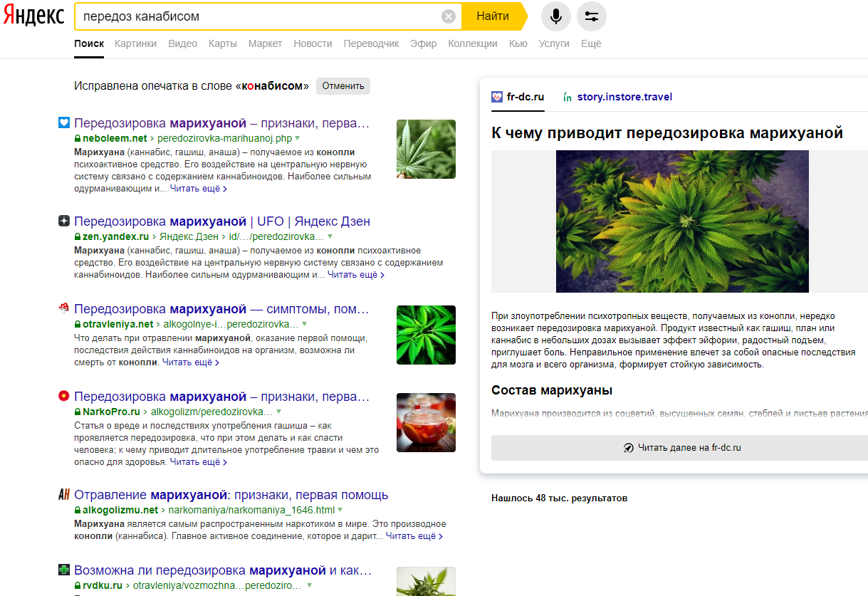Open dropdown arrow next to otravleniya.net URL

point(304,324)
